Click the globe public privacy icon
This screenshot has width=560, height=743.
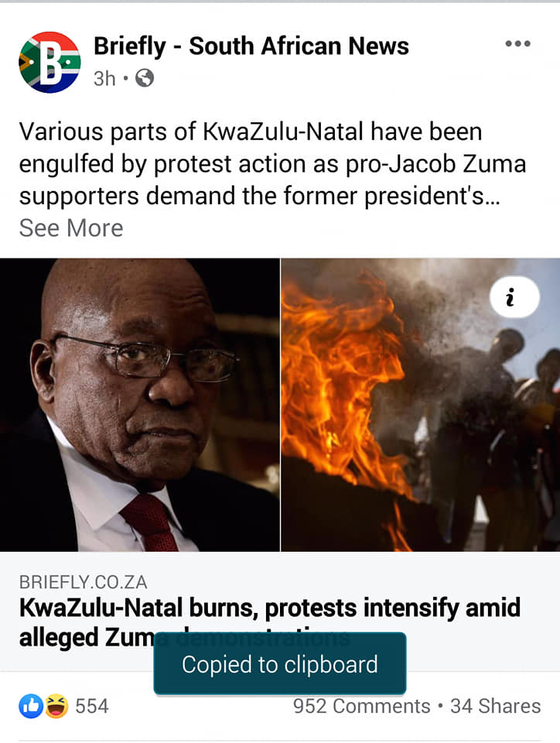145,78
